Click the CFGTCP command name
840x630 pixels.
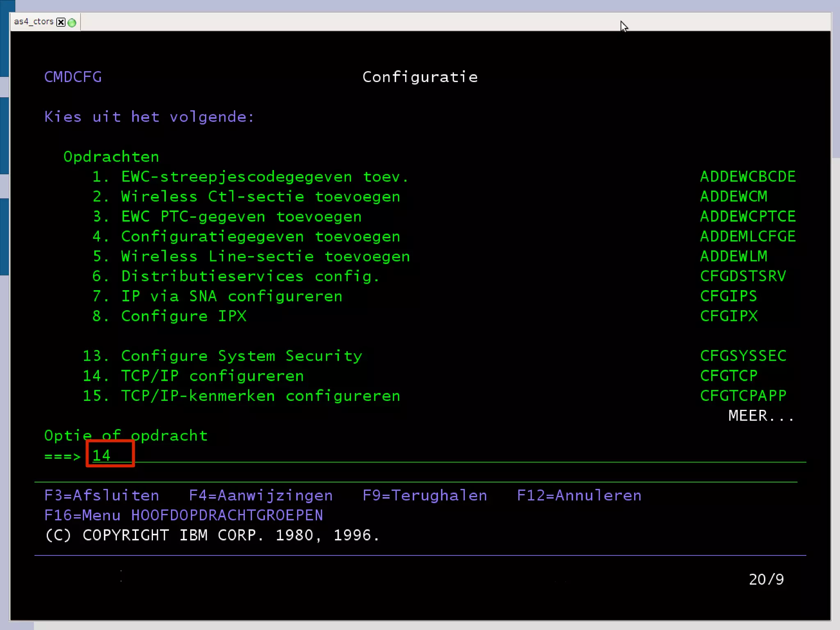pyautogui.click(x=728, y=376)
